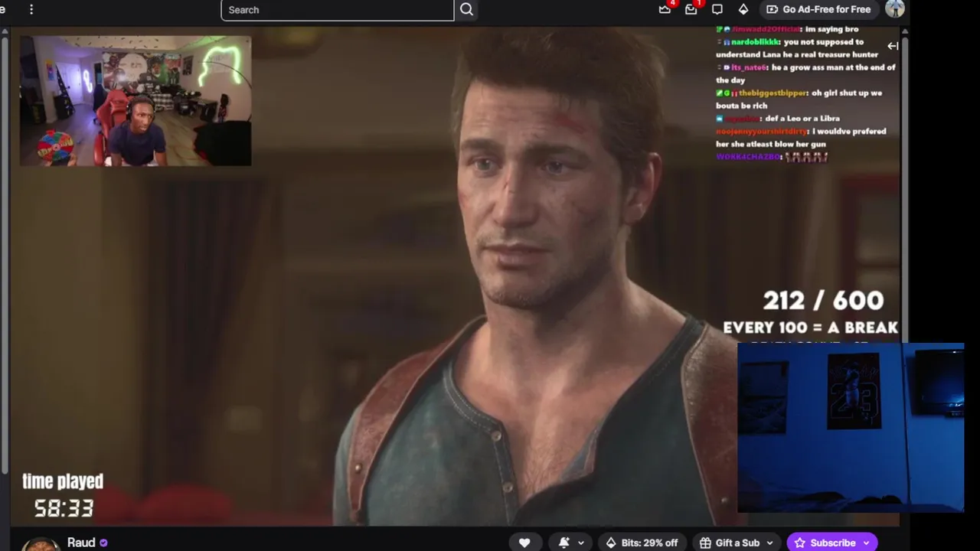980x551 pixels.
Task: Expand notification options chevron beside the bell
Action: 581,543
